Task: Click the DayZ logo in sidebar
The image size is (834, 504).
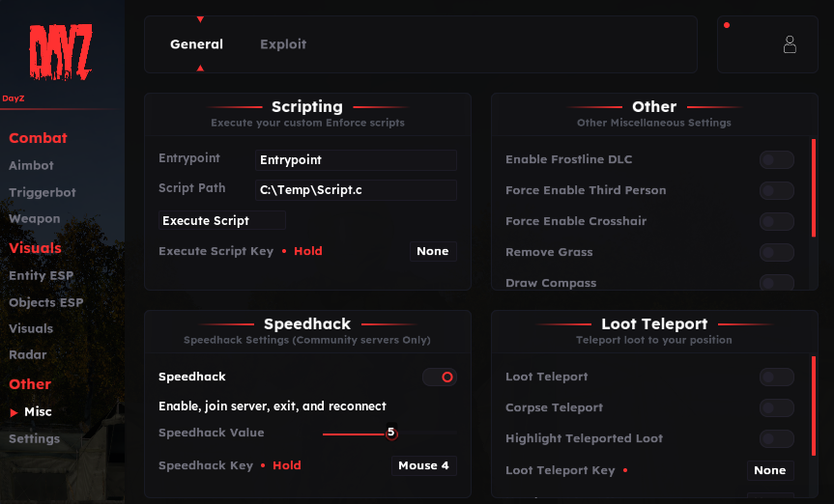Action: point(61,51)
